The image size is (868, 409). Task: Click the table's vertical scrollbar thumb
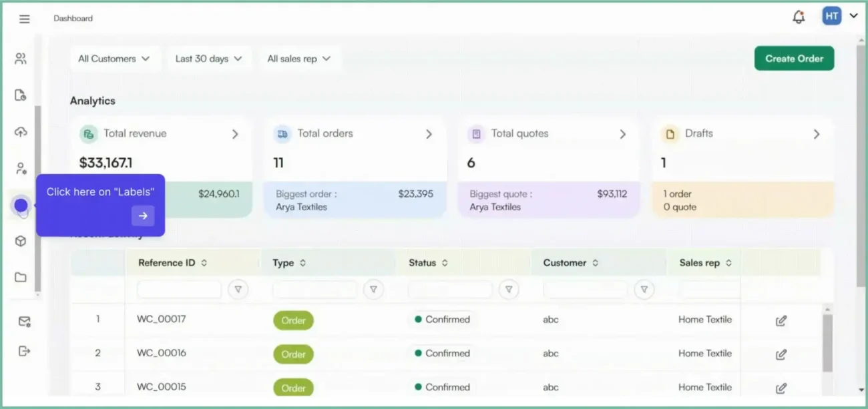[827, 342]
